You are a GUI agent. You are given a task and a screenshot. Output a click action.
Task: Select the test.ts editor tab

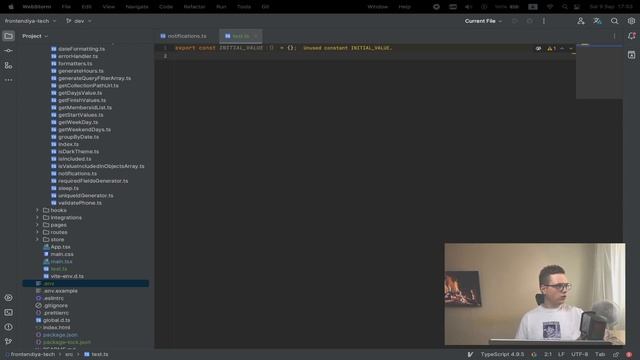point(240,36)
